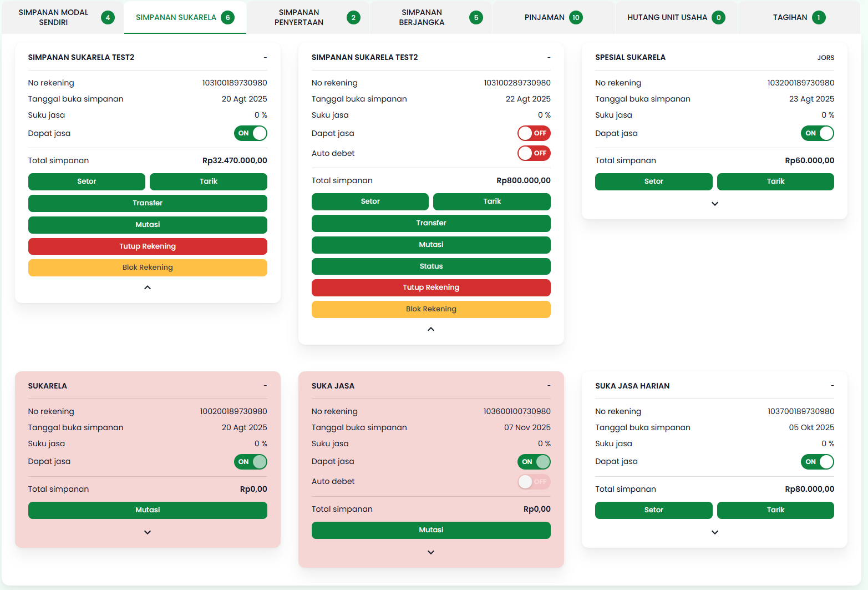Collapse the card for account 103100189730980
The height and width of the screenshot is (590, 868).
tap(148, 288)
